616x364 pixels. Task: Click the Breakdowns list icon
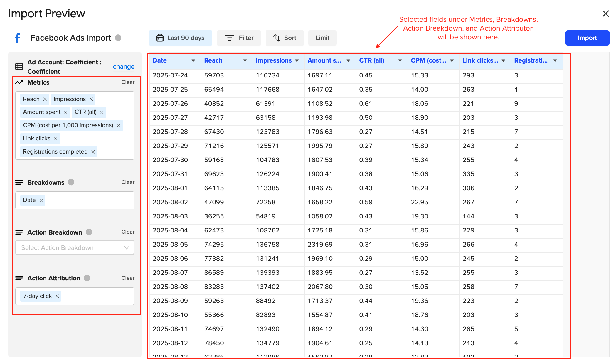[19, 182]
